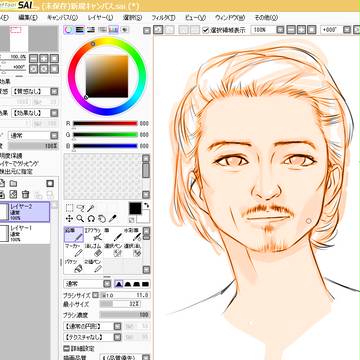Select the eraser tool
The width and height of the screenshot is (360, 360).
pyautogui.click(x=93, y=250)
